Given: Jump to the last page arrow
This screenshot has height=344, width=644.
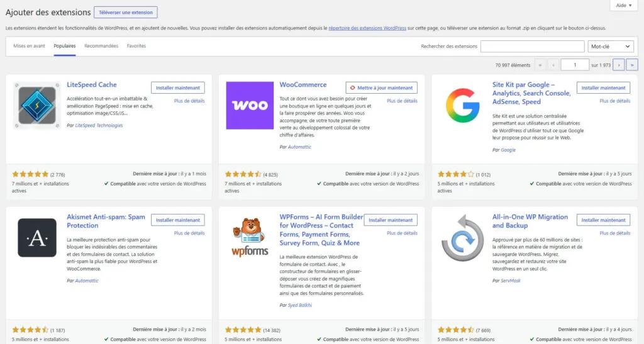Looking at the screenshot, I should (x=632, y=65).
